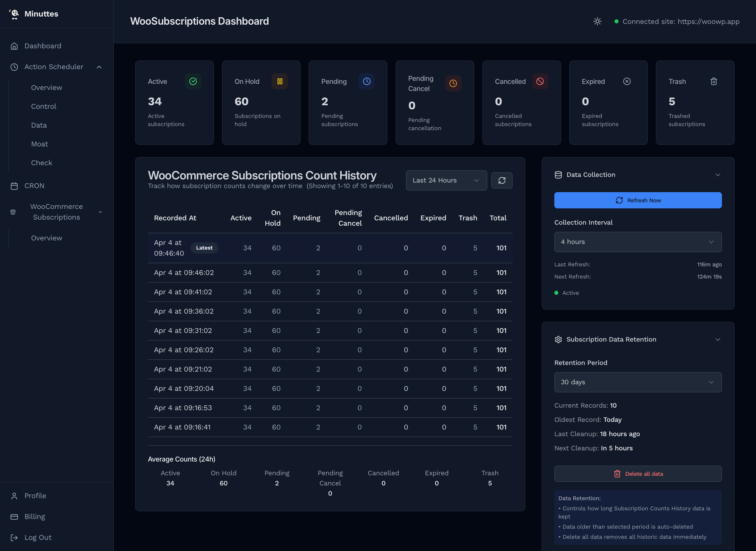Click the Subscription Data Retention gear icon
The image size is (756, 551).
pos(558,339)
